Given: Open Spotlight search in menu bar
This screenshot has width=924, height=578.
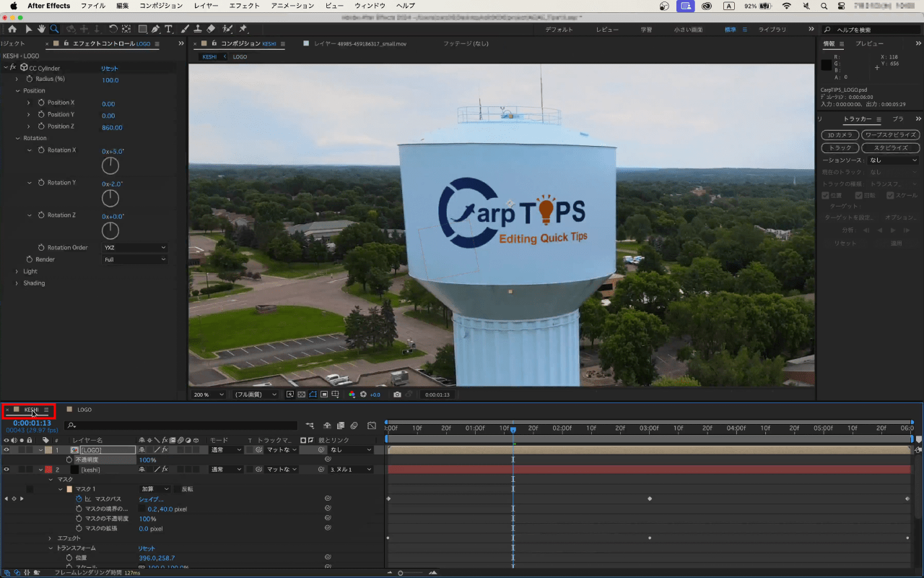Looking at the screenshot, I should (x=824, y=6).
